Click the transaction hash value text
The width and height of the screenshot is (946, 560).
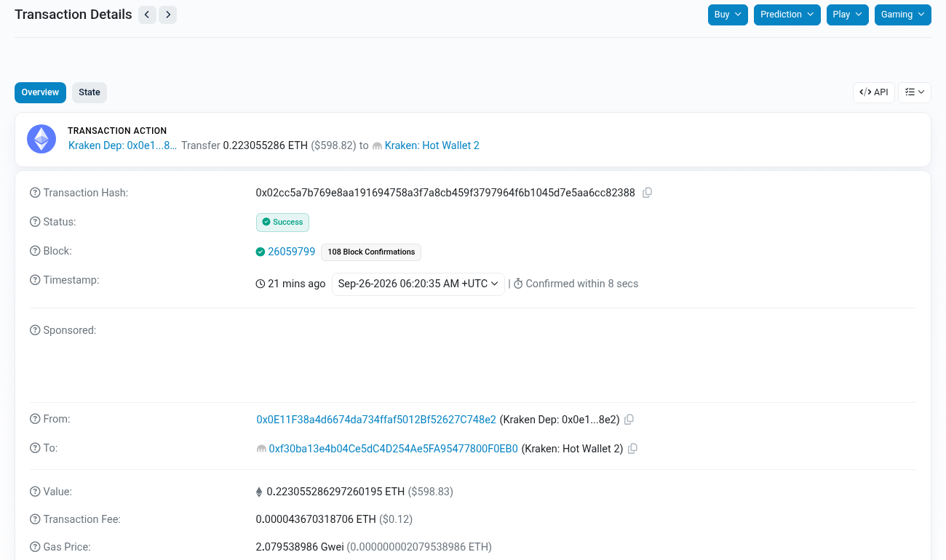coord(445,193)
